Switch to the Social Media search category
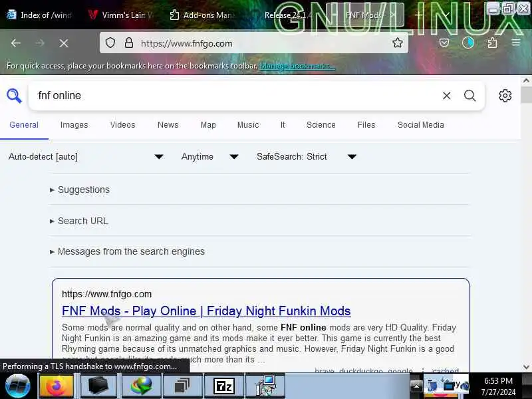Viewport: 532px width, 399px height. click(421, 125)
